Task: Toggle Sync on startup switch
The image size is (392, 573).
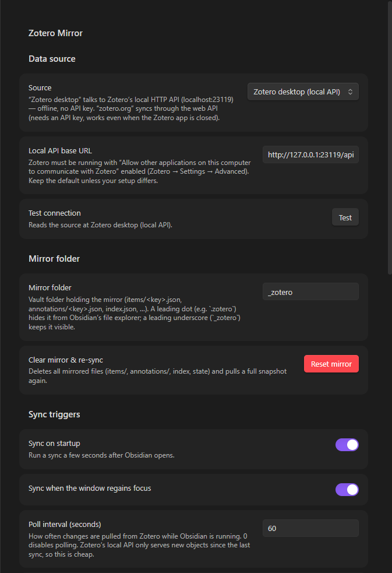Action: coord(347,445)
